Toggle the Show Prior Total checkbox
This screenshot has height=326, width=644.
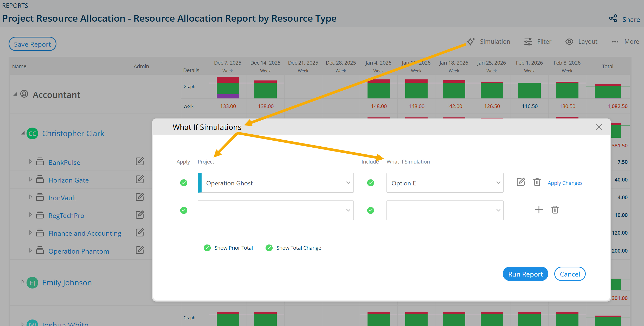[x=207, y=248]
